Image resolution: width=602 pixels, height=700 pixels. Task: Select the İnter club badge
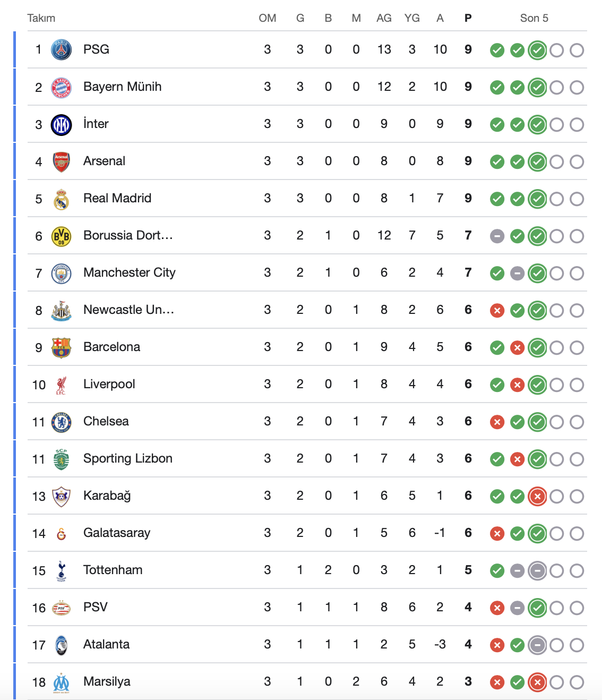(x=61, y=125)
